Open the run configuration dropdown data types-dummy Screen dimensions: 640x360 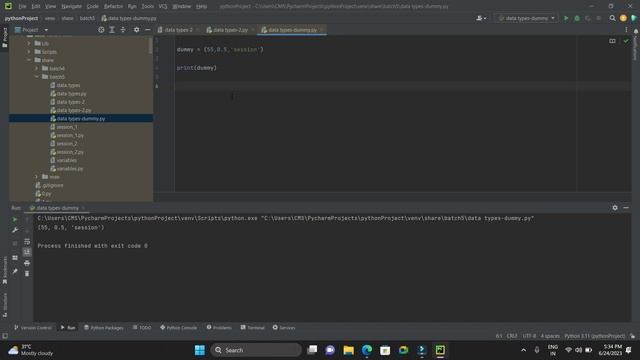(x=526, y=18)
